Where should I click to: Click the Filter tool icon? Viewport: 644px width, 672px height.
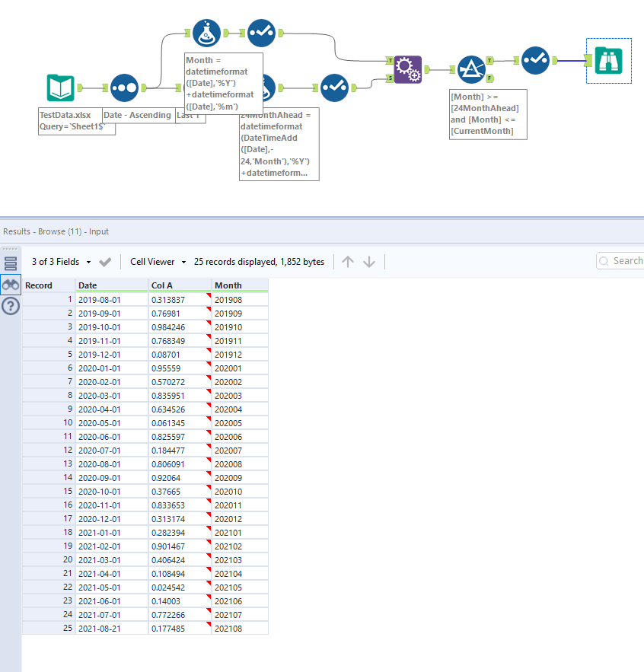pyautogui.click(x=471, y=69)
